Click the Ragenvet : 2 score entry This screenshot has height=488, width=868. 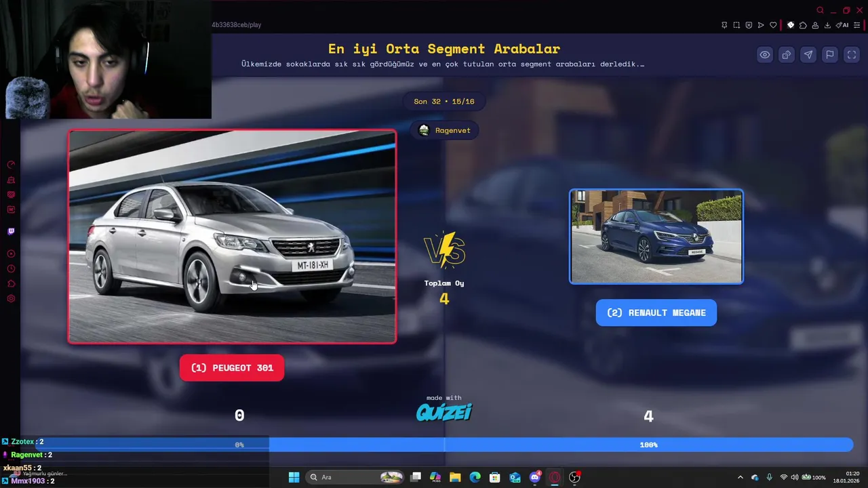point(27,455)
